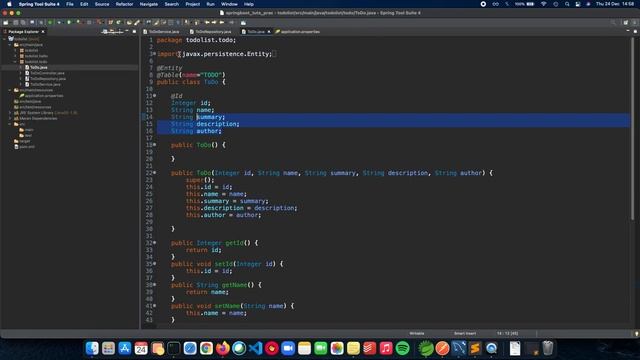The width and height of the screenshot is (640, 360).
Task: Fold the getId() method at line 32
Action: [154, 243]
